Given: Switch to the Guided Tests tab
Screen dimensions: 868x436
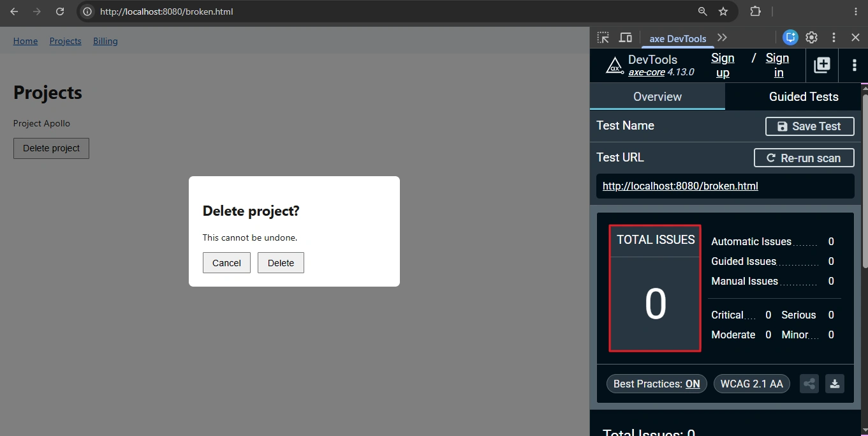Looking at the screenshot, I should pyautogui.click(x=804, y=96).
